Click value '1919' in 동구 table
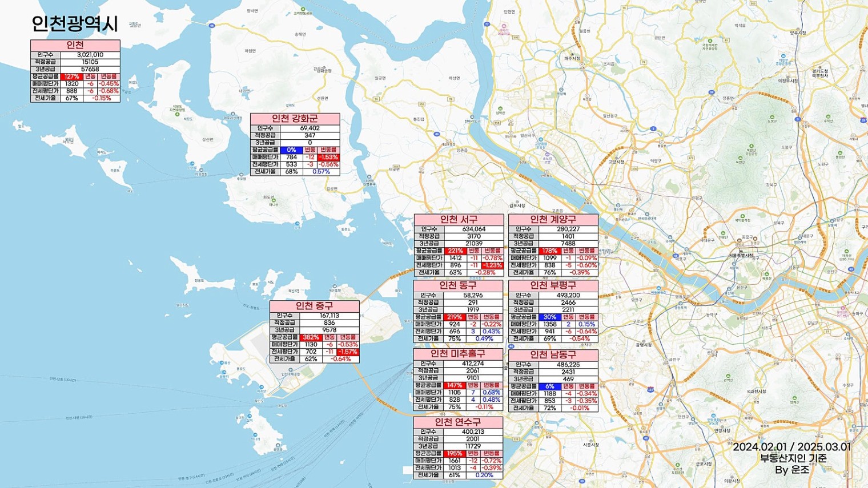868x488 pixels. [x=473, y=310]
